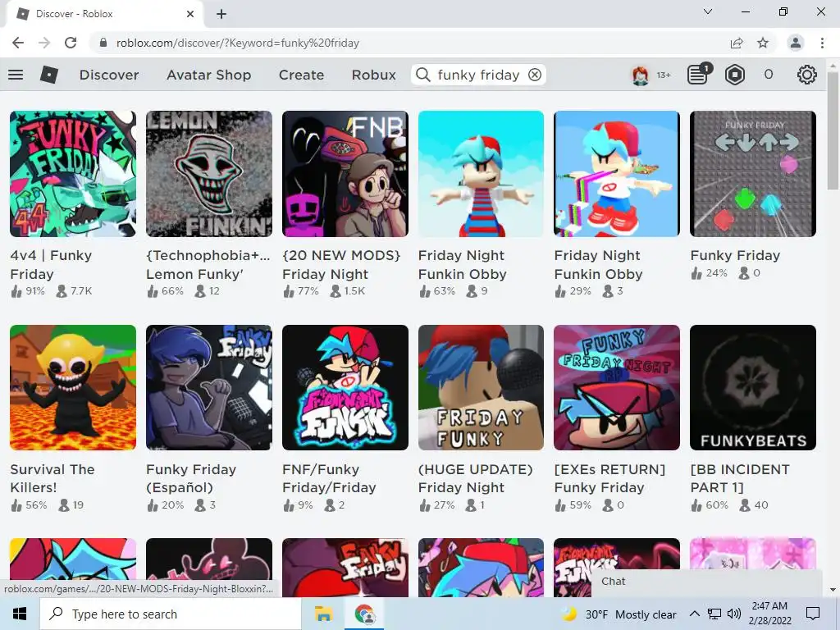Open Windows Start menu

click(20, 614)
